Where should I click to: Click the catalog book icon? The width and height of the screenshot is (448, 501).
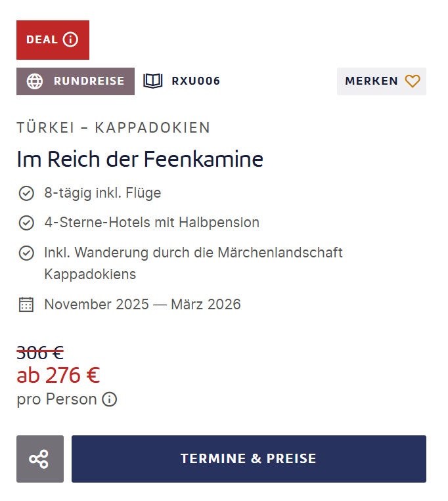[153, 81]
